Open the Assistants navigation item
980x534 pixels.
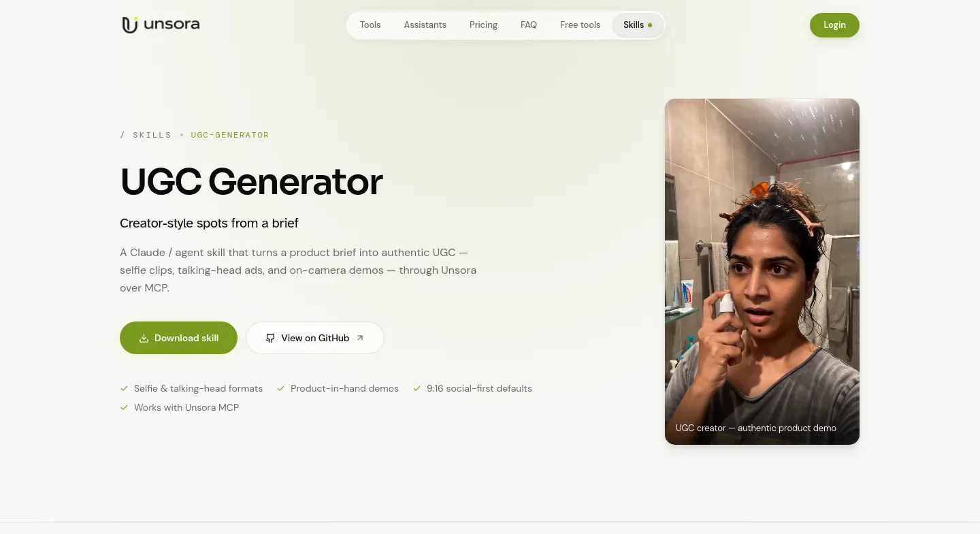pyautogui.click(x=425, y=25)
